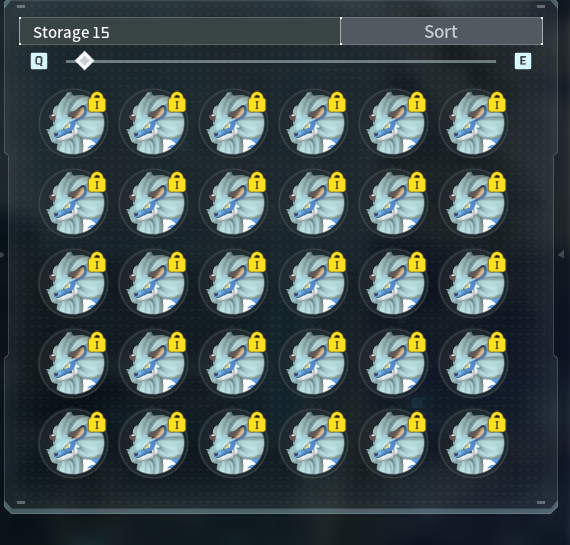
Task: Choose creature in row four, column two
Action: (x=153, y=364)
